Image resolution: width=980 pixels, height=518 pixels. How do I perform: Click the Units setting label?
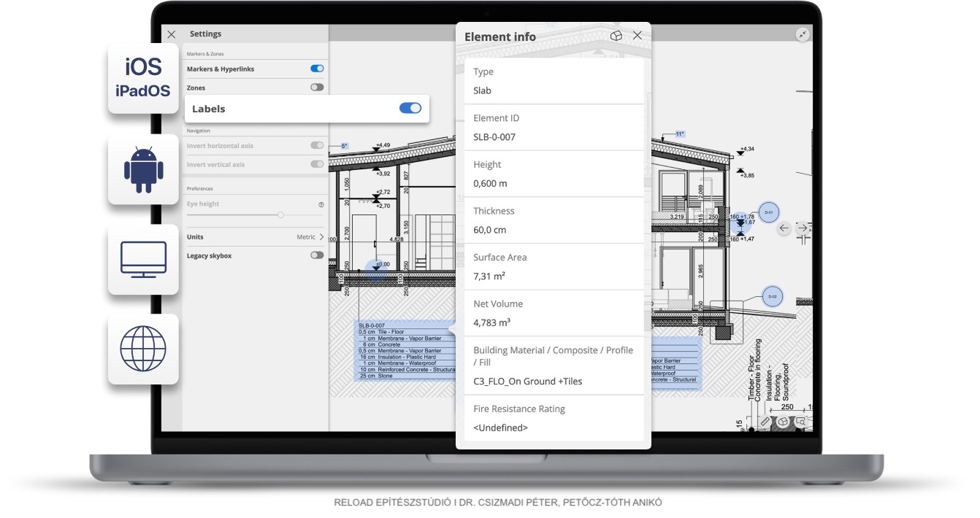[x=195, y=237]
